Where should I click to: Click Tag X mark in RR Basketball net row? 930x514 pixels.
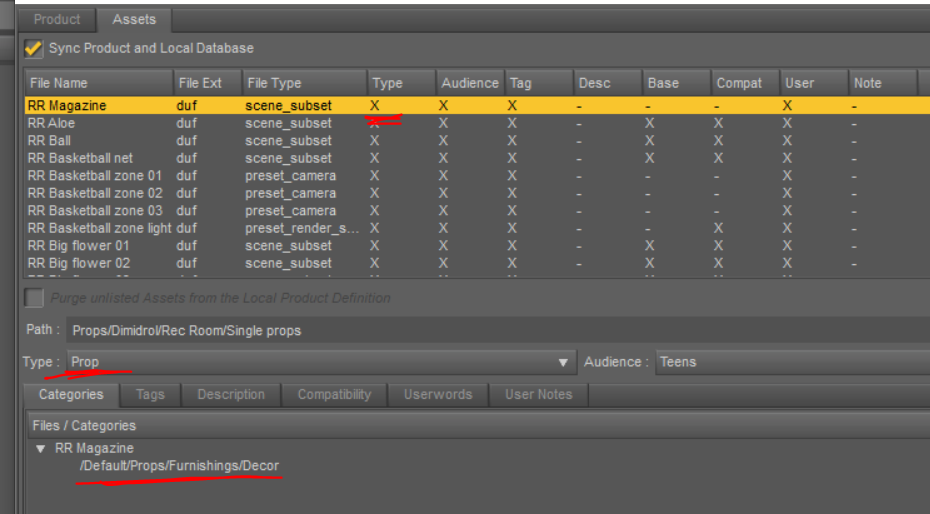(x=512, y=158)
